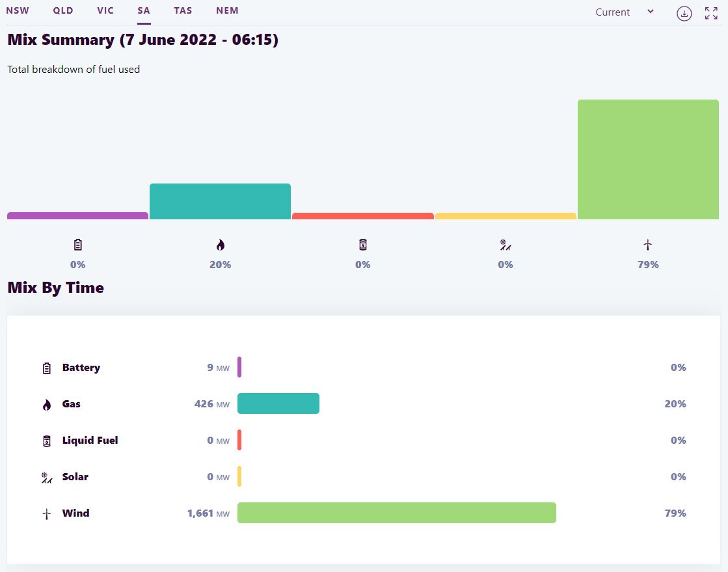728x572 pixels.
Task: Click the liquid fuel icon under Mix Summary chart
Action: (x=363, y=245)
